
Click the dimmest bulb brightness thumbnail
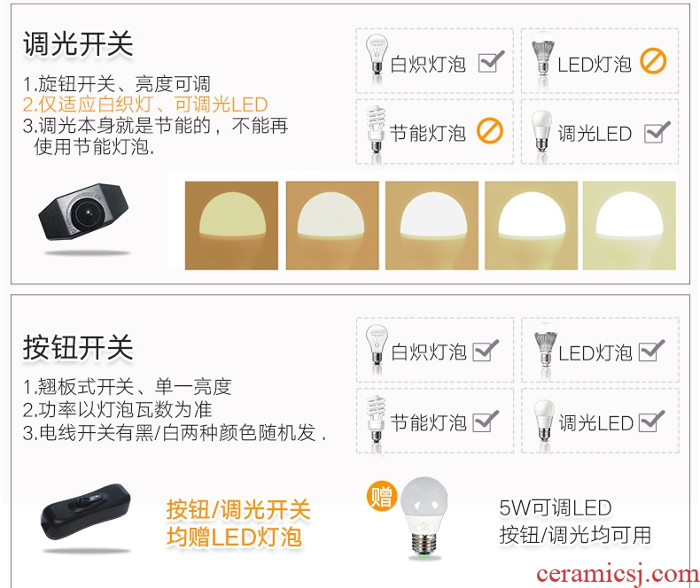231,225
